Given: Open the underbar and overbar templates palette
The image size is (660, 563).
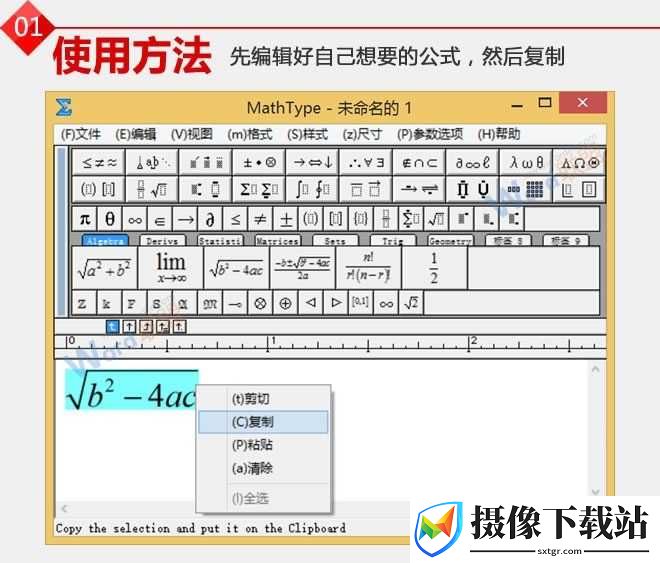Looking at the screenshot, I should [x=366, y=189].
